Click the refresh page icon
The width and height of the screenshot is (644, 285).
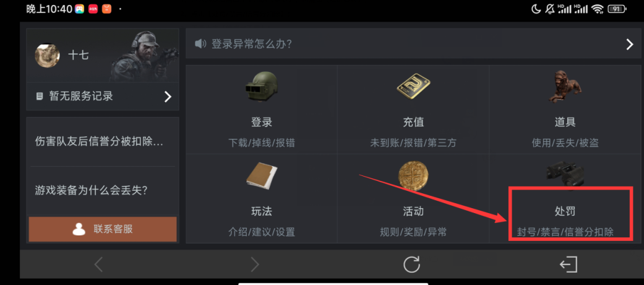[x=411, y=265]
